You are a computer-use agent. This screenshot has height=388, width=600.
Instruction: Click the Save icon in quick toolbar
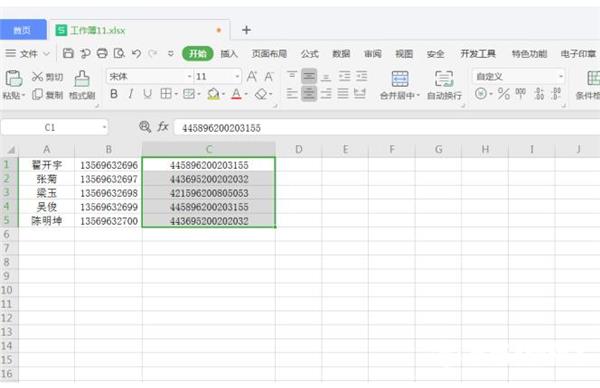point(68,53)
